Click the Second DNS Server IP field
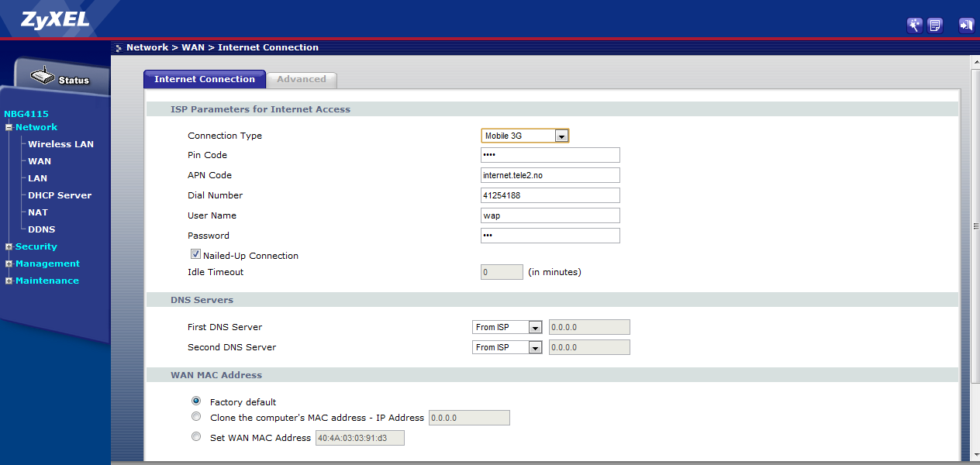 coord(589,347)
